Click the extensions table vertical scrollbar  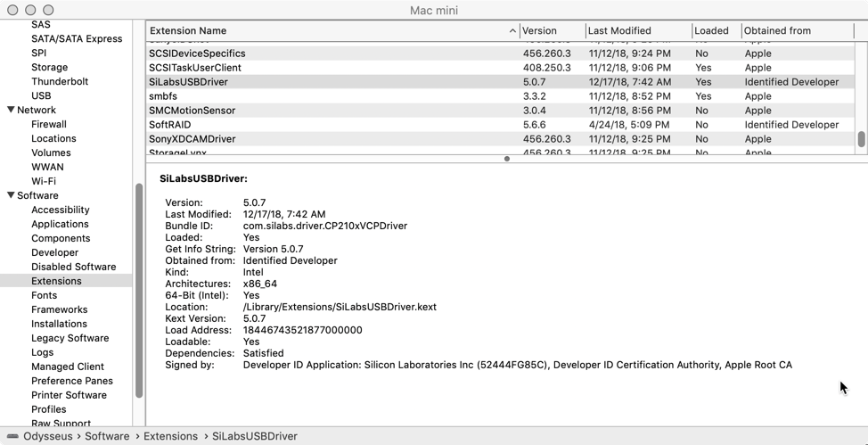coord(862,139)
